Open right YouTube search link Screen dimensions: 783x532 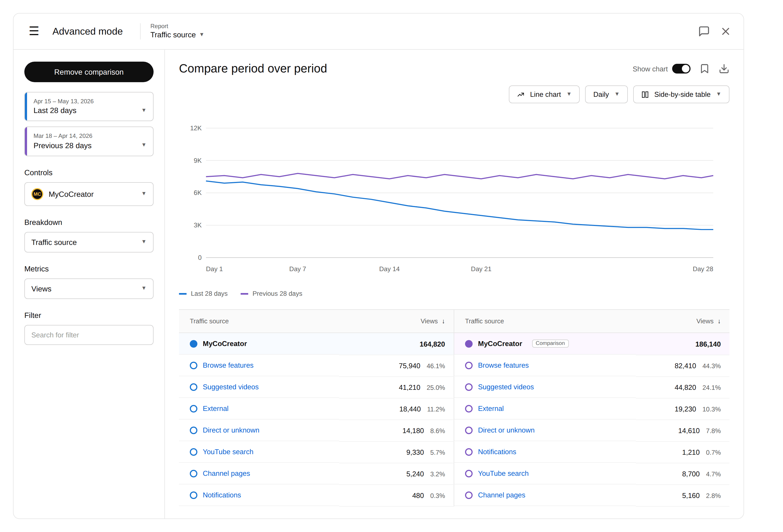(x=503, y=473)
